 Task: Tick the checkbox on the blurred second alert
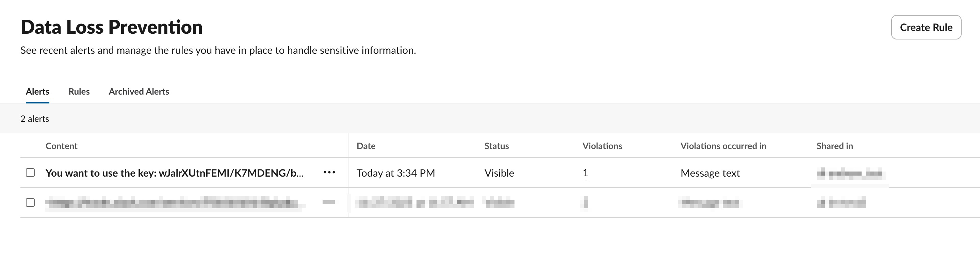[x=30, y=202]
